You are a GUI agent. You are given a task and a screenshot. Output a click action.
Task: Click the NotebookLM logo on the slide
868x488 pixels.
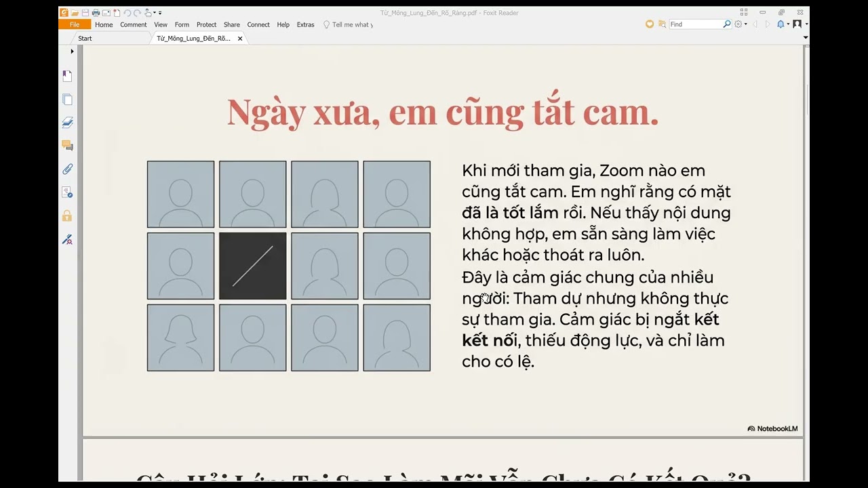point(772,428)
